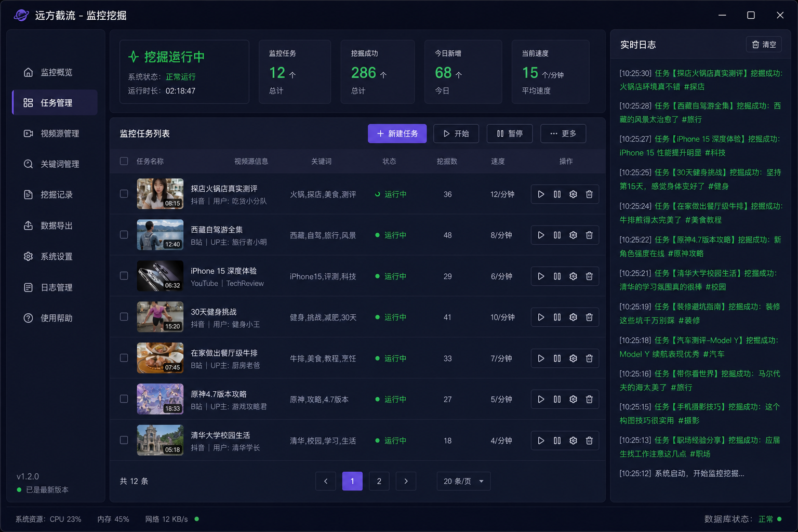Screen dimensions: 798x532
Task: Open the 20 条/页 page size dropdown
Action: pos(463,481)
